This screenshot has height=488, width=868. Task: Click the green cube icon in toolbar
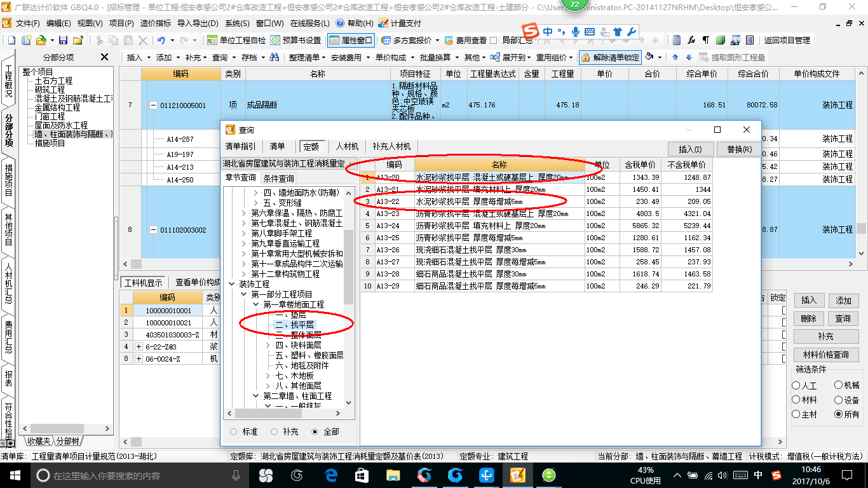click(x=720, y=40)
